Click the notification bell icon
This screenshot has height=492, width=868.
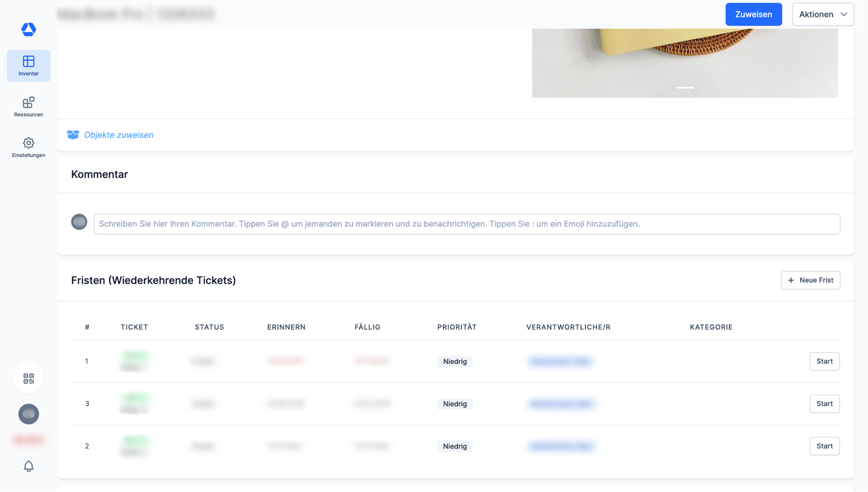click(x=28, y=466)
